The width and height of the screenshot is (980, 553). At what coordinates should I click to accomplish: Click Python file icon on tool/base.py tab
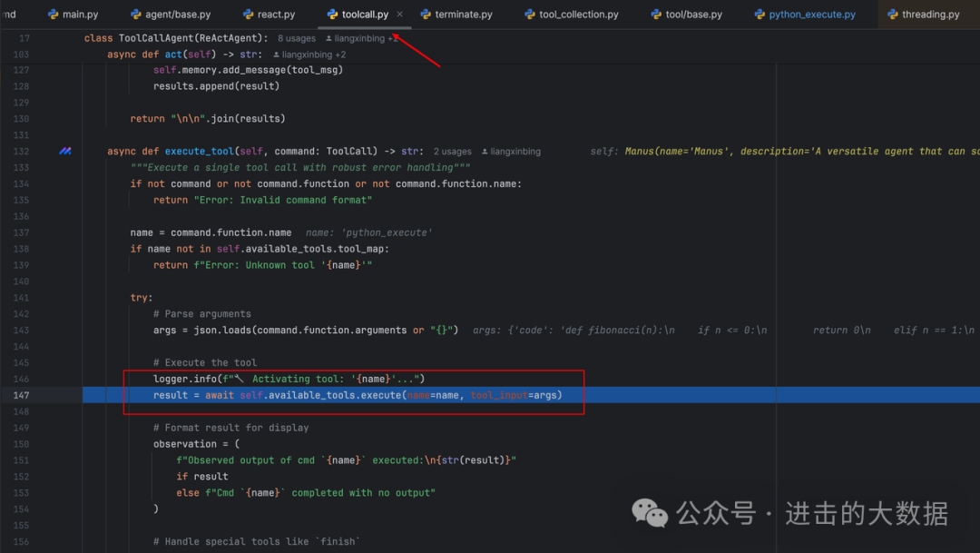coord(656,14)
